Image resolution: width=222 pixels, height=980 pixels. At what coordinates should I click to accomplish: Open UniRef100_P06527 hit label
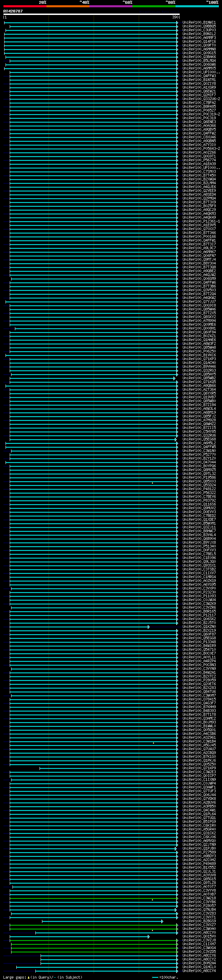click(199, 110)
